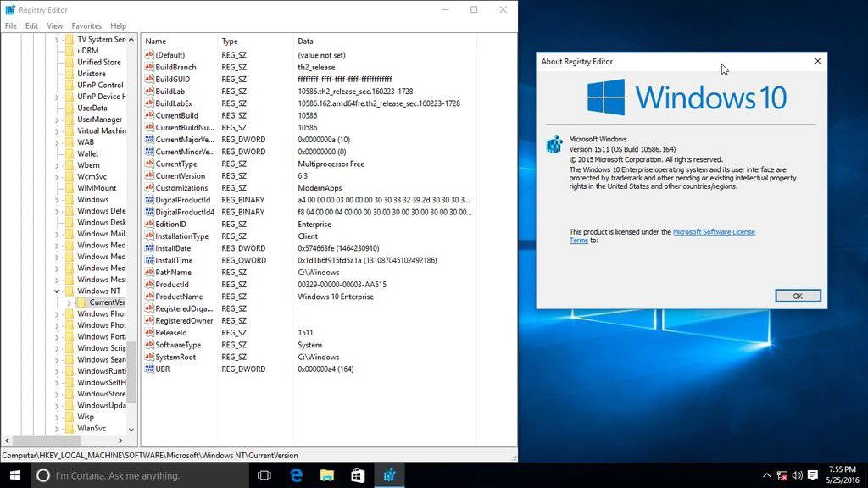This screenshot has height=488, width=868.
Task: Open the Store from the taskbar
Action: pos(359,475)
